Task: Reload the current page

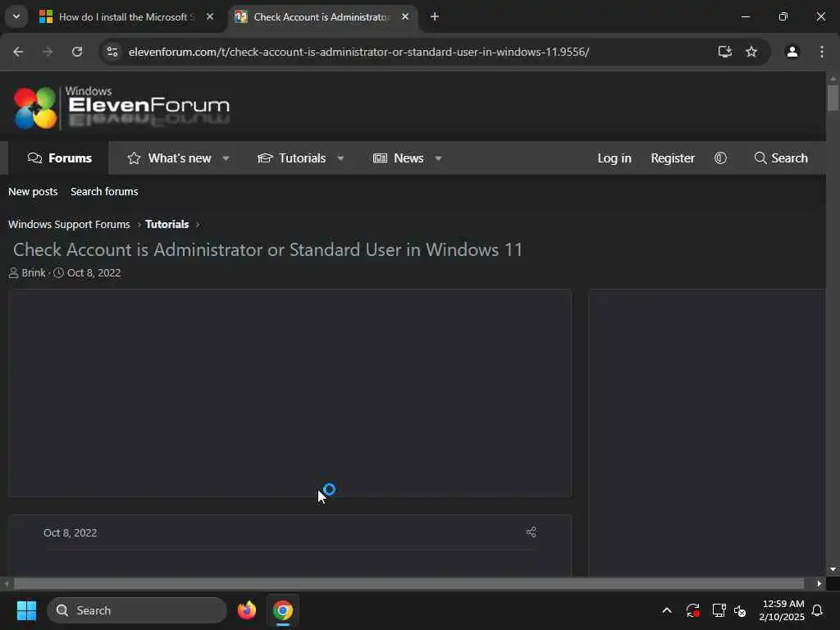Action: pos(77,52)
